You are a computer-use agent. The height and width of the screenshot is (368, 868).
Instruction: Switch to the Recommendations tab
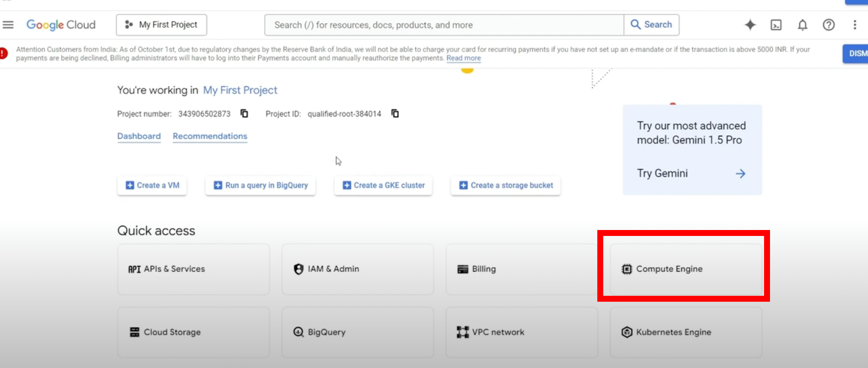[x=210, y=136]
